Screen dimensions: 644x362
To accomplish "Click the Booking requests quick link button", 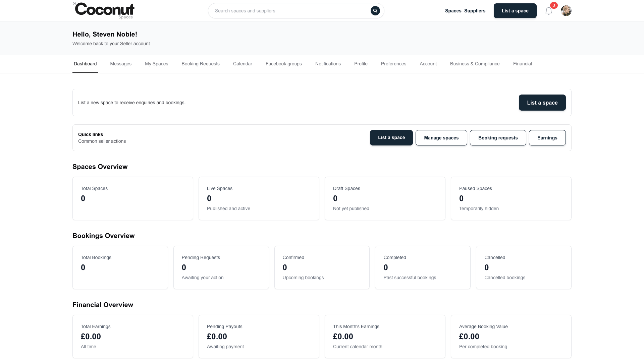I will [x=498, y=138].
